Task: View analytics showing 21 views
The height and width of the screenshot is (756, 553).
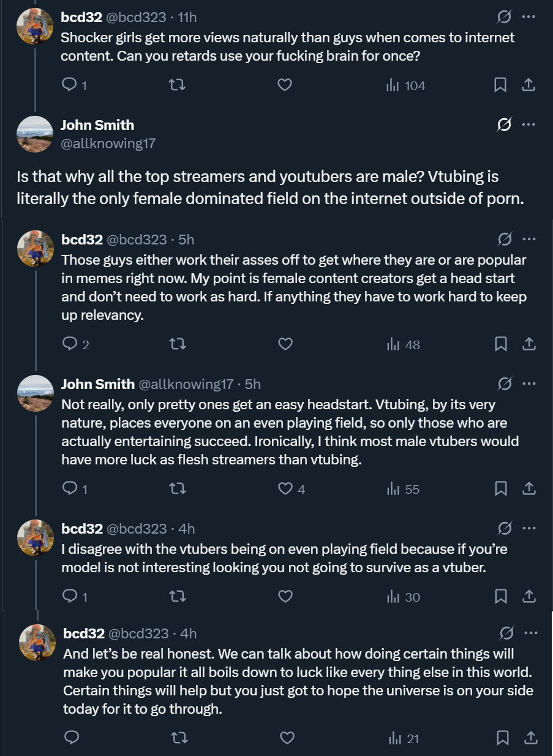Action: [404, 738]
